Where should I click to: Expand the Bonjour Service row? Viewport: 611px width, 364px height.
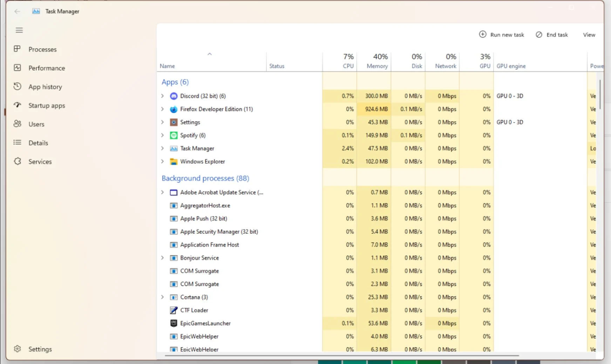coord(162,257)
